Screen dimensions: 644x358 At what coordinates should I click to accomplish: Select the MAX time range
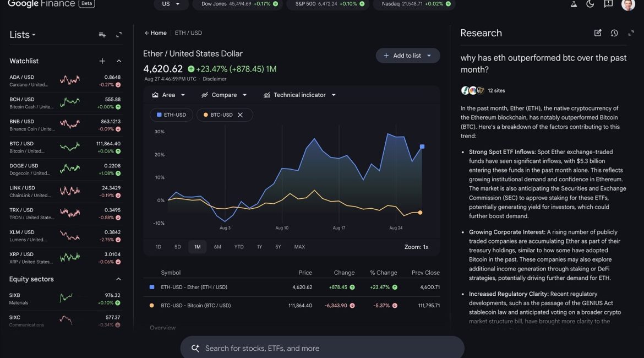pos(299,247)
